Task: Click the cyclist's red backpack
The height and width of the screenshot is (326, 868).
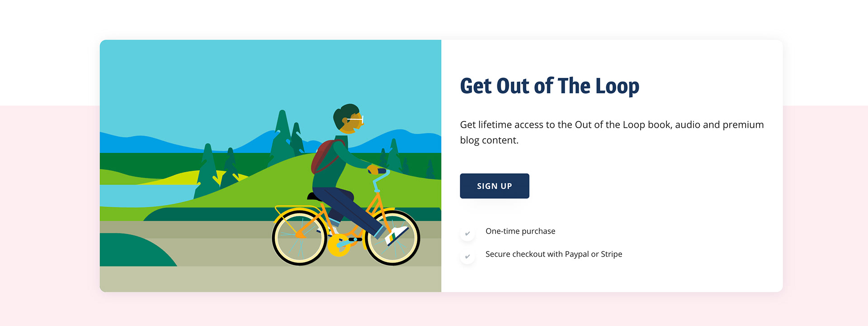Action: pyautogui.click(x=324, y=157)
